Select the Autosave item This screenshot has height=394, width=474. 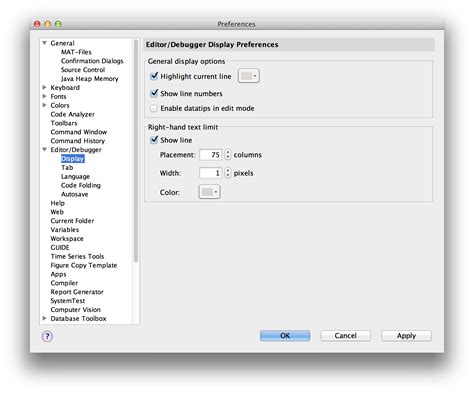click(75, 194)
